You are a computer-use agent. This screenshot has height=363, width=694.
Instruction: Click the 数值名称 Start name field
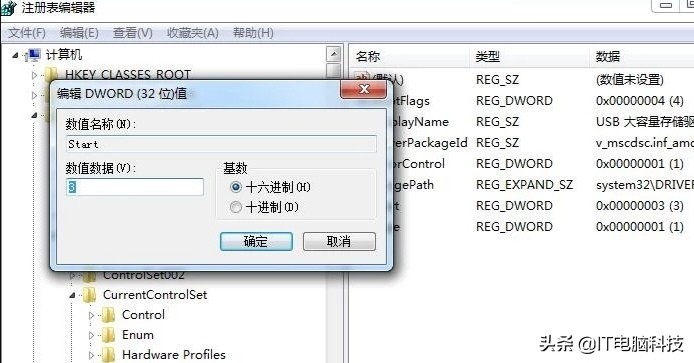click(x=221, y=144)
